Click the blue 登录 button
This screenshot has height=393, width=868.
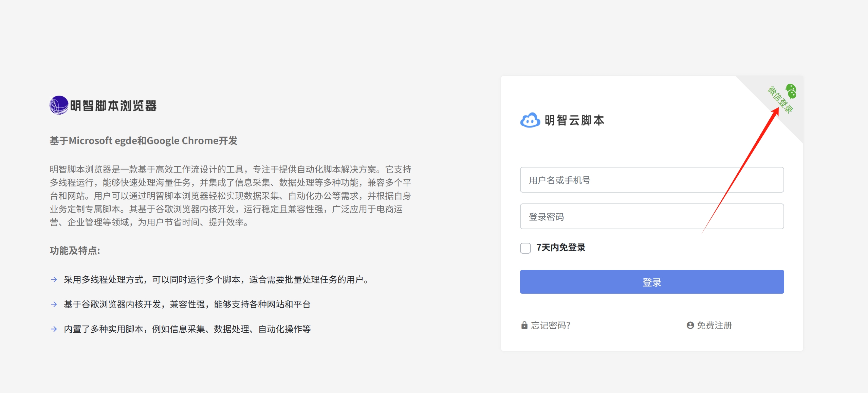click(652, 282)
